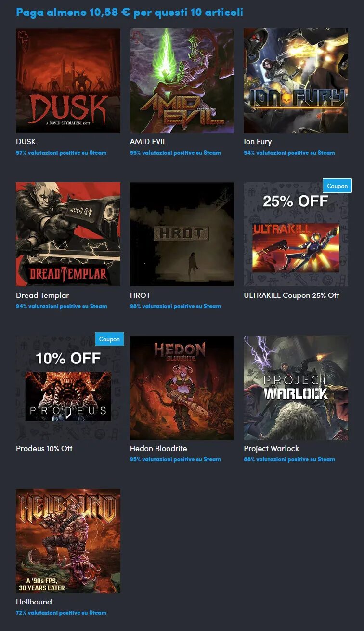The image size is (364, 631).
Task: Click the Coupon badge on Prodeus tile
Action: 109,339
